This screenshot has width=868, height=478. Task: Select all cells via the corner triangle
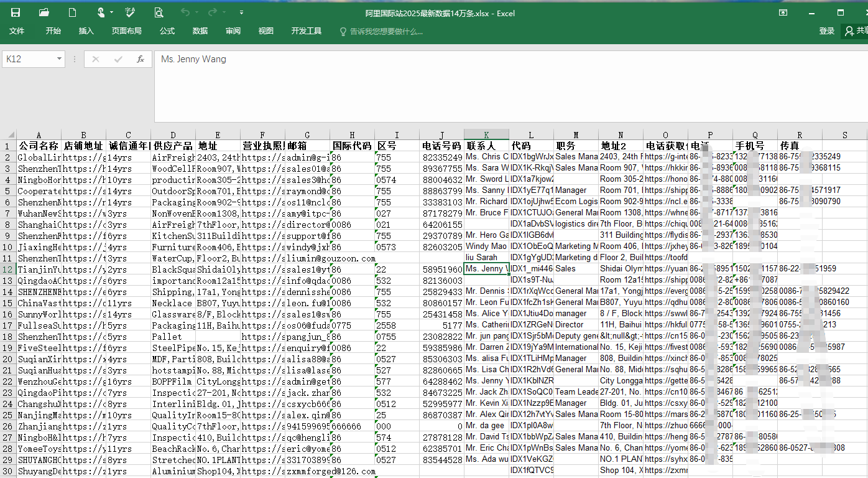tap(8, 135)
